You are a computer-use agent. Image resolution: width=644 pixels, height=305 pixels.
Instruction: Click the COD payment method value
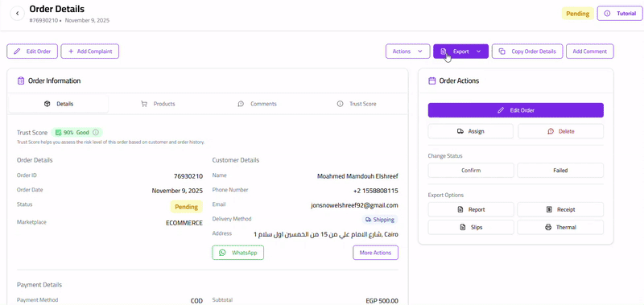pos(196,301)
